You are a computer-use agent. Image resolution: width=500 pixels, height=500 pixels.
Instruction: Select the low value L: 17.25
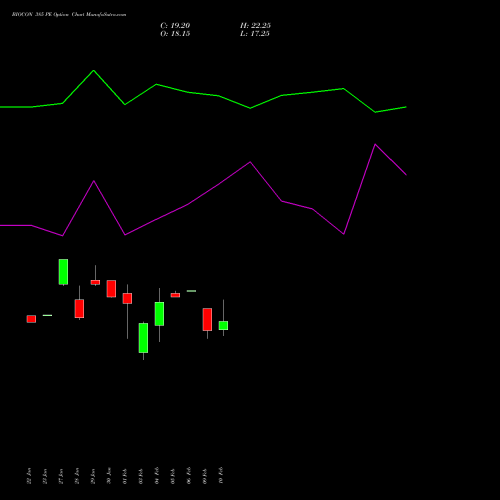255,34
